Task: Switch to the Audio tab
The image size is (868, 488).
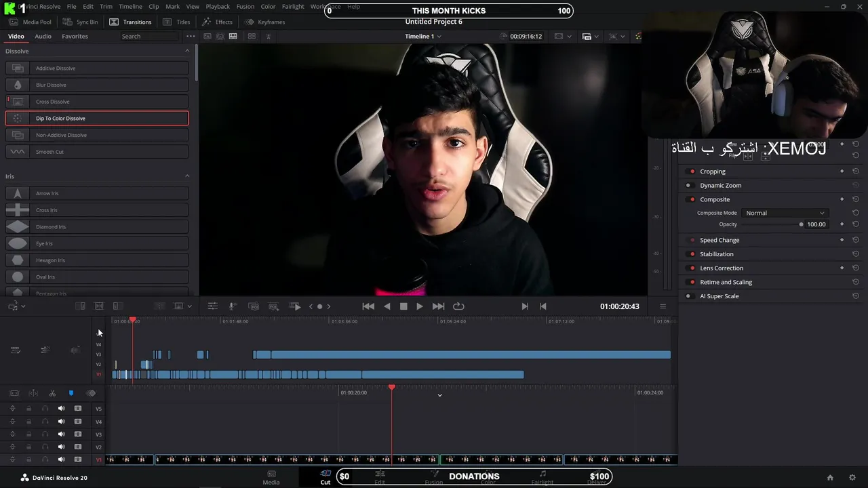Action: (x=43, y=37)
